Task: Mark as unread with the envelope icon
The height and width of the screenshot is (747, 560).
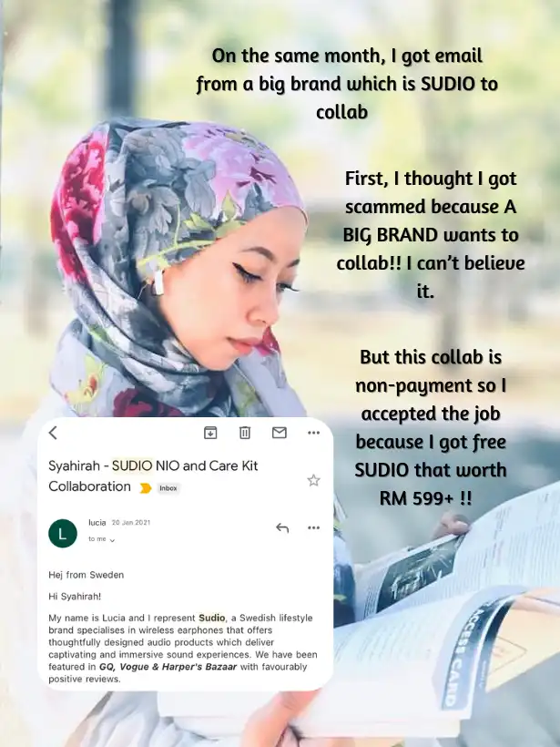Action: point(279,433)
